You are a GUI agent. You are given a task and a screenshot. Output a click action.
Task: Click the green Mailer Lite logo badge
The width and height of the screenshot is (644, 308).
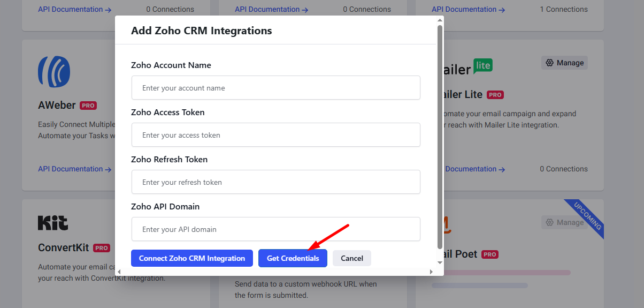[x=483, y=66]
